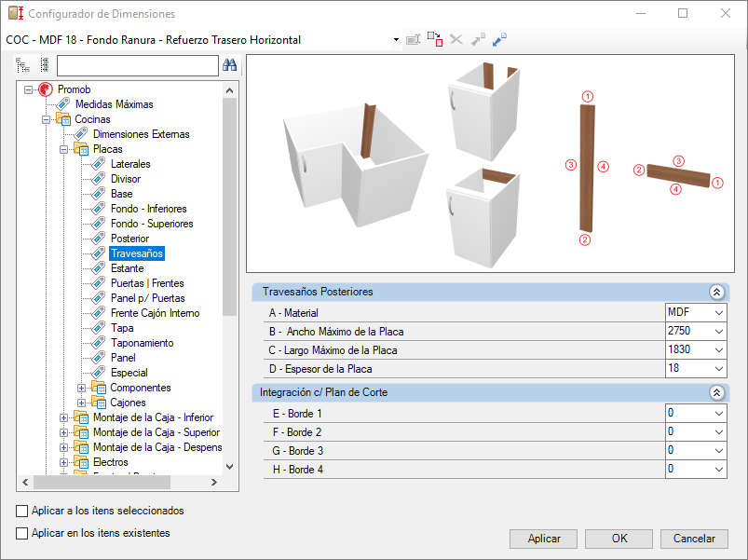This screenshot has width=748, height=560.
Task: Click the expand tree icon beside search field
Action: (22, 65)
